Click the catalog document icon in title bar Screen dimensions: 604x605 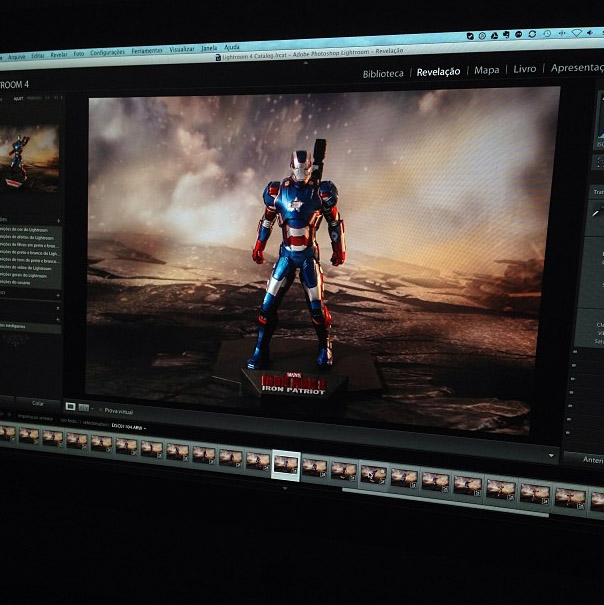pyautogui.click(x=218, y=57)
